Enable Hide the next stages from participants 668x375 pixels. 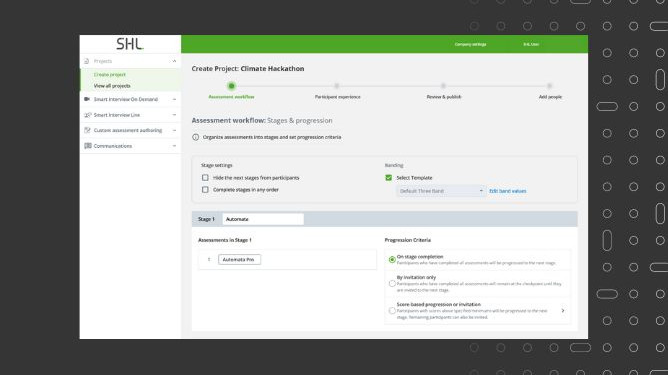coord(205,178)
